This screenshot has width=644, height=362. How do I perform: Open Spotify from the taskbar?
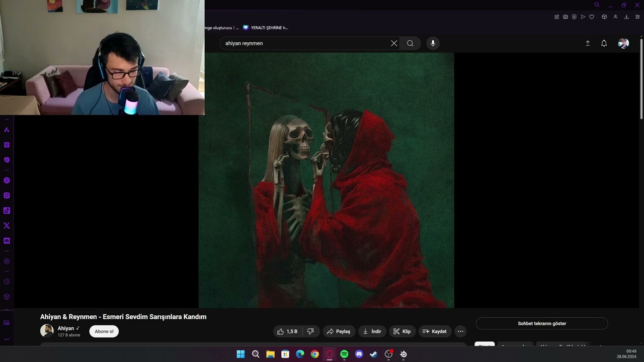tap(344, 354)
